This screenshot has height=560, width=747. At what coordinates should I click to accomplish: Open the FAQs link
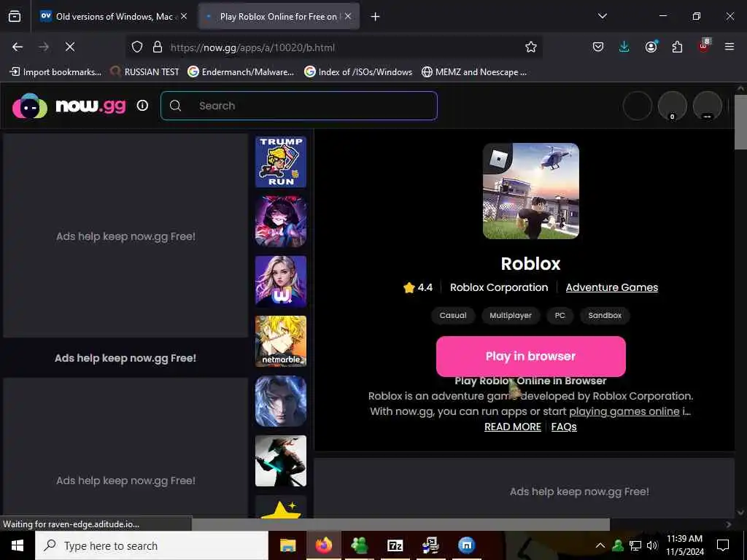click(x=564, y=427)
